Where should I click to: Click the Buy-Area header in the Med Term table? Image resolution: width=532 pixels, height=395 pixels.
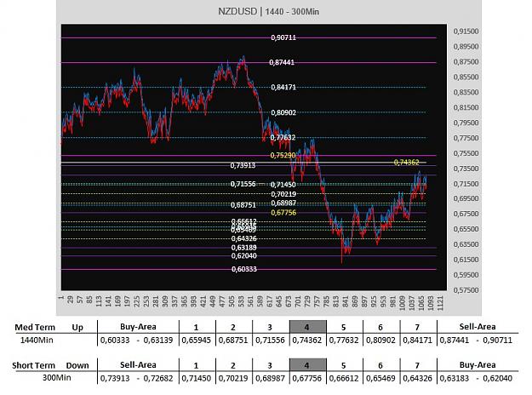[x=138, y=327]
